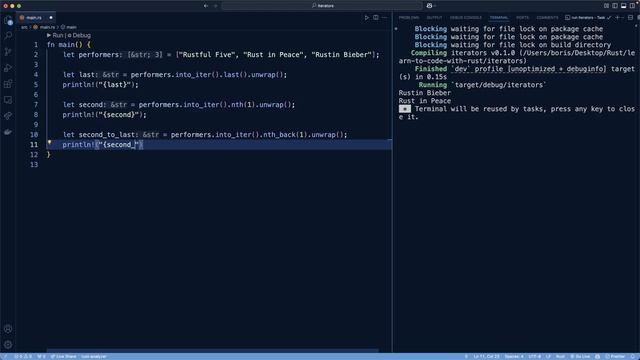Image resolution: width=640 pixels, height=360 pixels.
Task: Open the Run and Debug view
Action: pos(8,68)
